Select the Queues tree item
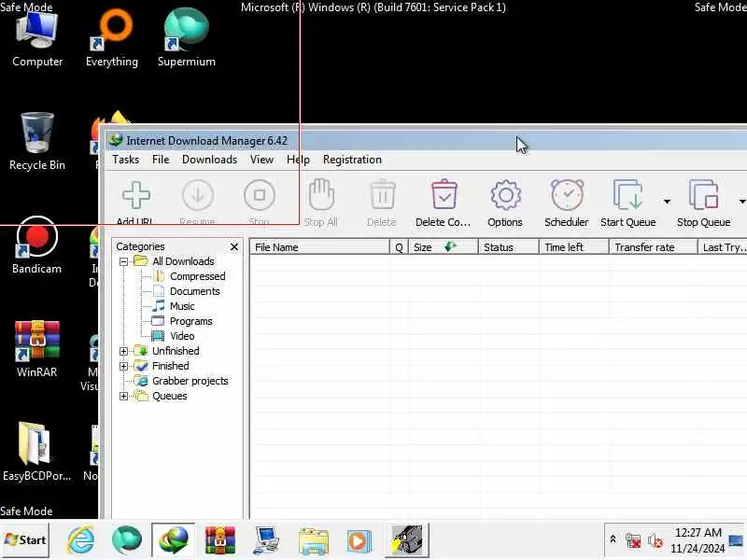The width and height of the screenshot is (747, 560). point(170,396)
